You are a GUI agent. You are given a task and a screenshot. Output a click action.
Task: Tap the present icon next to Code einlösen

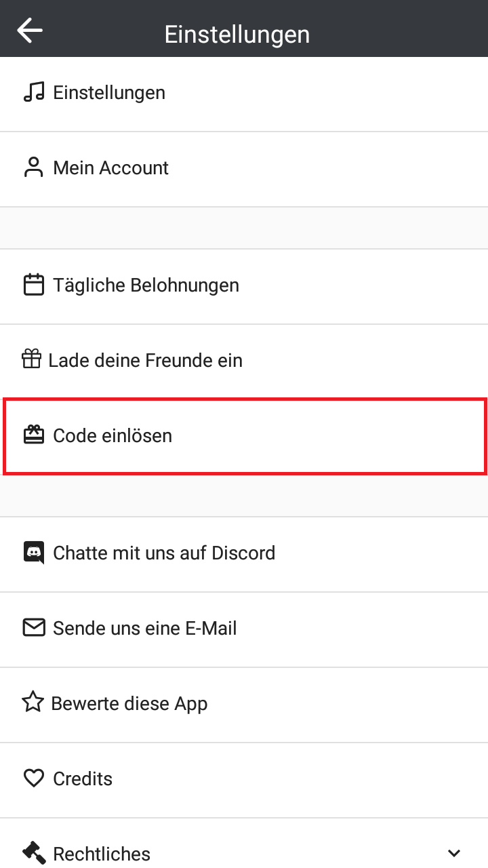(33, 435)
